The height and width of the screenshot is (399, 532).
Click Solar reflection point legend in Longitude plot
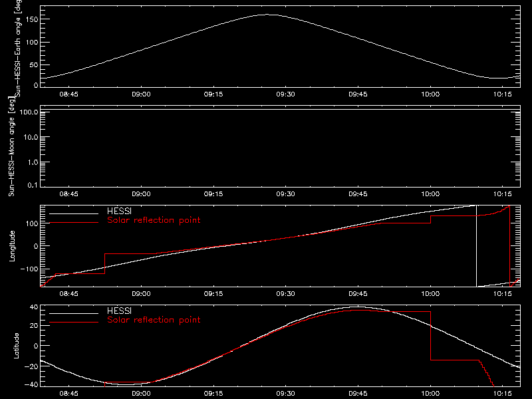tap(154, 220)
